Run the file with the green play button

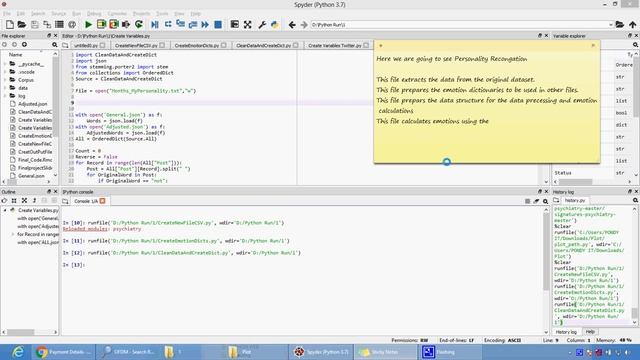88,24
